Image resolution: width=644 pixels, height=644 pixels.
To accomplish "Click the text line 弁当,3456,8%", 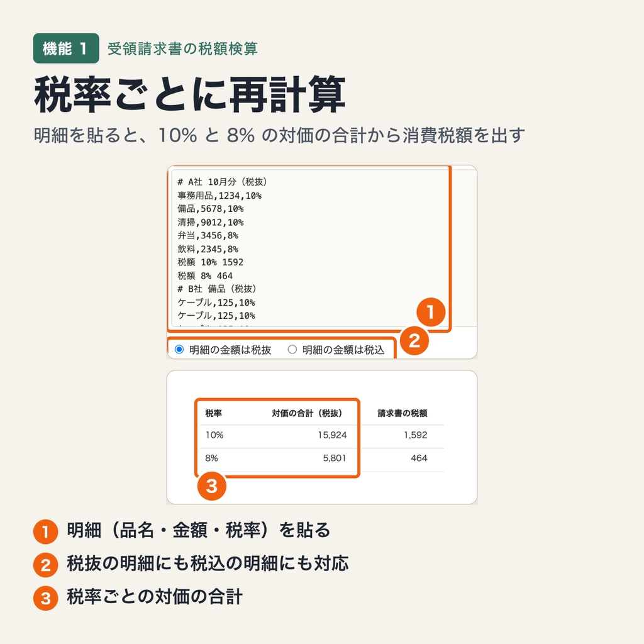I will [208, 235].
